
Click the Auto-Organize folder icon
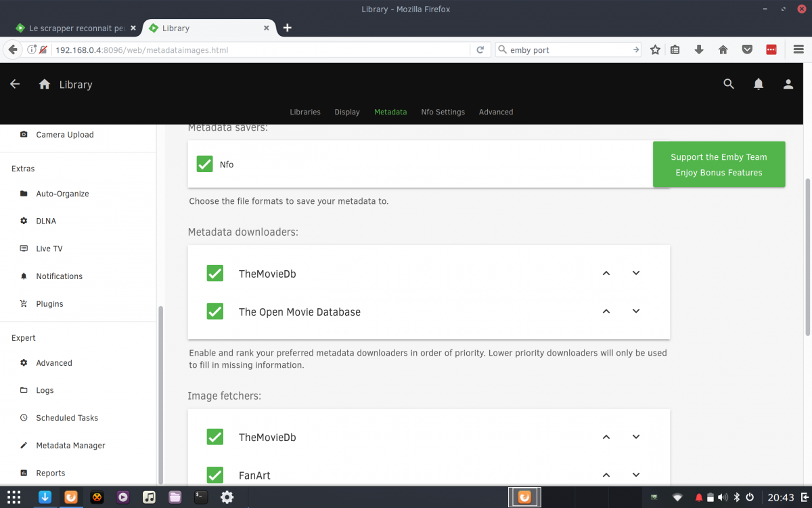click(x=24, y=194)
